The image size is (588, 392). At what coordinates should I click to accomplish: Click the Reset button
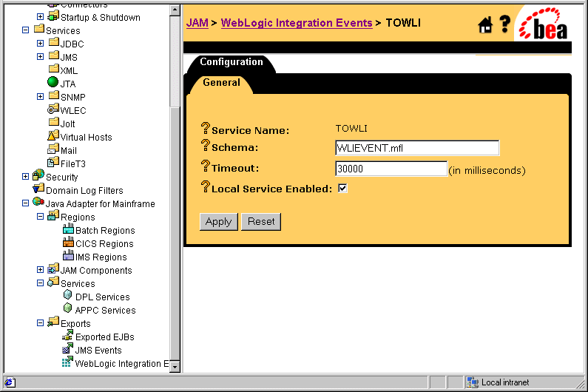pyautogui.click(x=261, y=222)
